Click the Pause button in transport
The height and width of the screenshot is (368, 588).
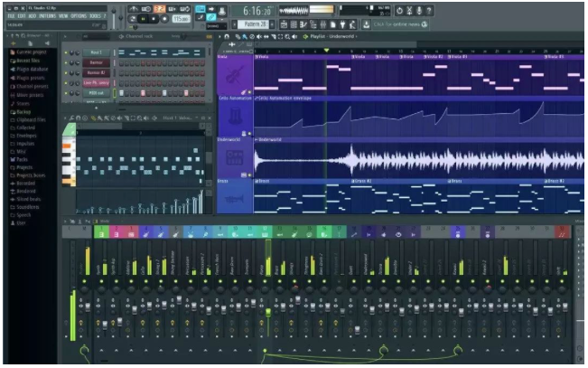[x=143, y=19]
